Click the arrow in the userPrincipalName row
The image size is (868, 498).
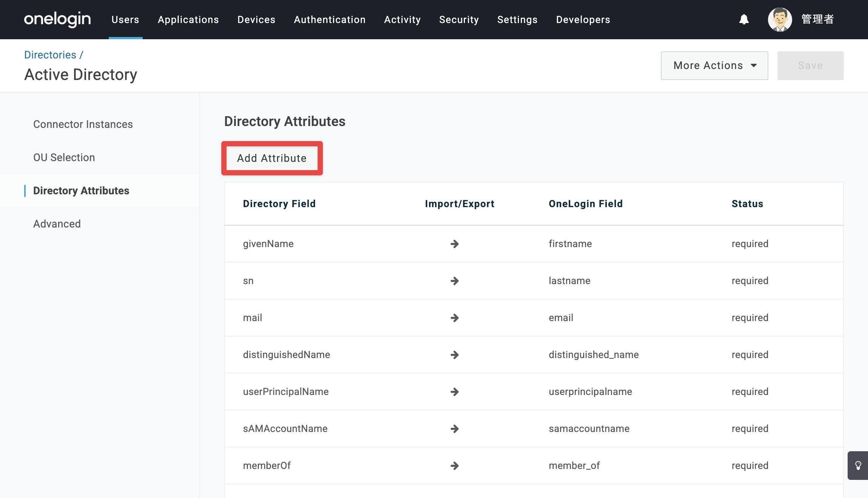tap(455, 392)
